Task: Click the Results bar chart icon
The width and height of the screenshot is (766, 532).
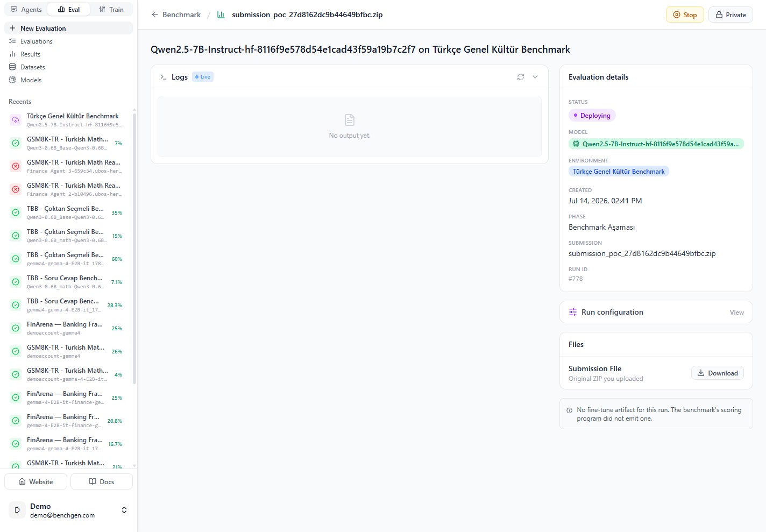Action: 12,54
